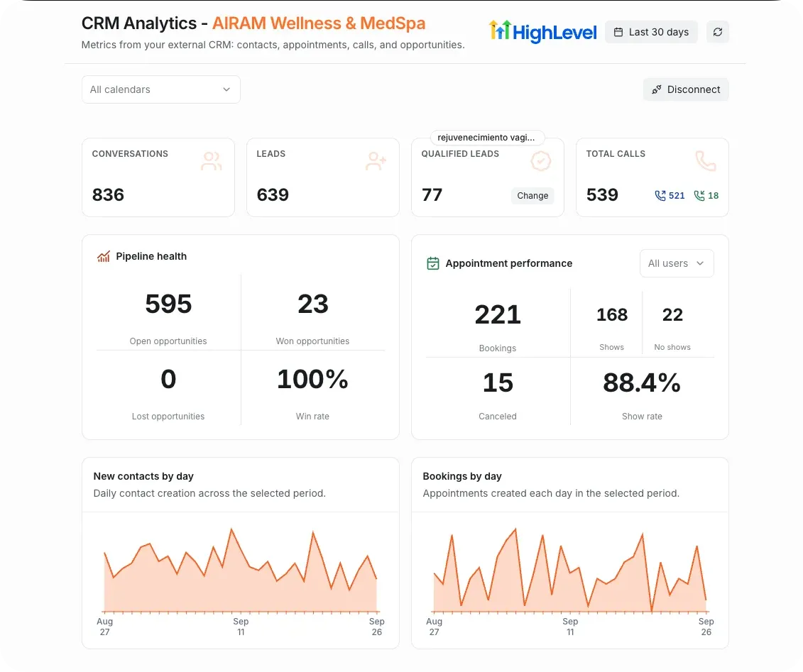The height and width of the screenshot is (672, 803).
Task: Click the chevron on All users
Action: (700, 263)
